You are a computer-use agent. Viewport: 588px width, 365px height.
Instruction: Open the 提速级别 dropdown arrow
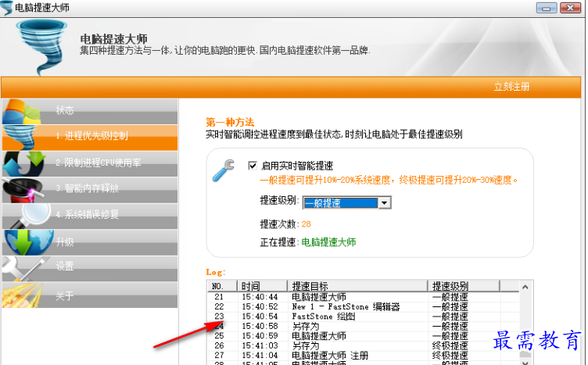[385, 202]
